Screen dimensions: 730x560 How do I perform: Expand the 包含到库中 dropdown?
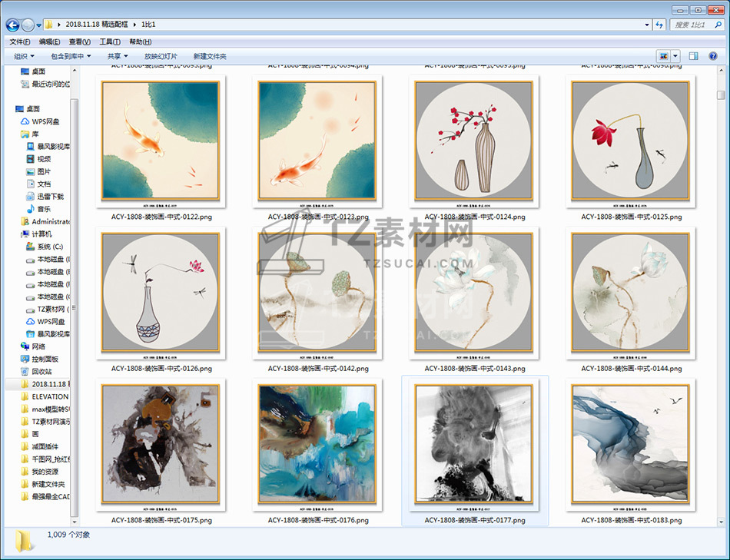point(70,56)
